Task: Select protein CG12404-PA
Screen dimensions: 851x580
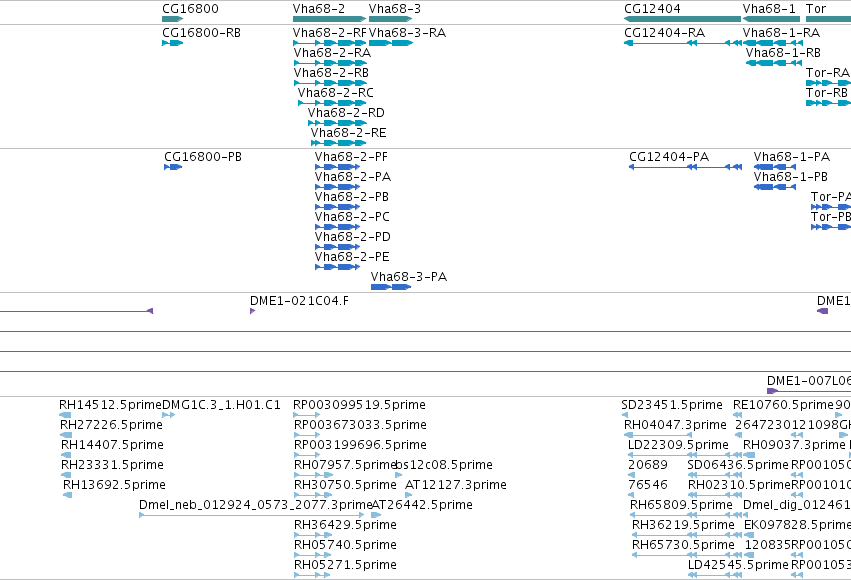Action: tap(669, 157)
